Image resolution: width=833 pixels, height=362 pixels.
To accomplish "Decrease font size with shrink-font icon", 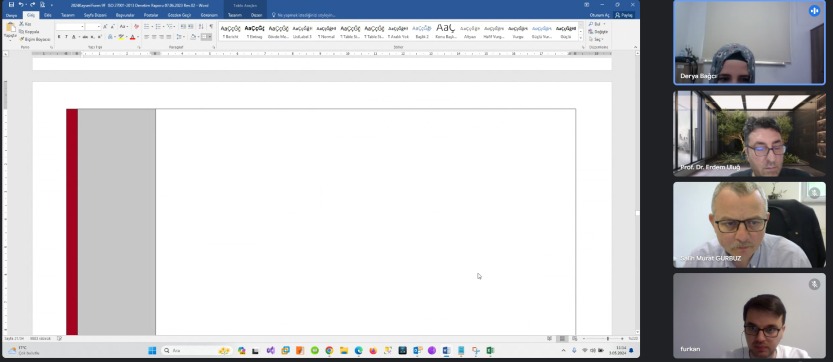I will click(x=112, y=26).
